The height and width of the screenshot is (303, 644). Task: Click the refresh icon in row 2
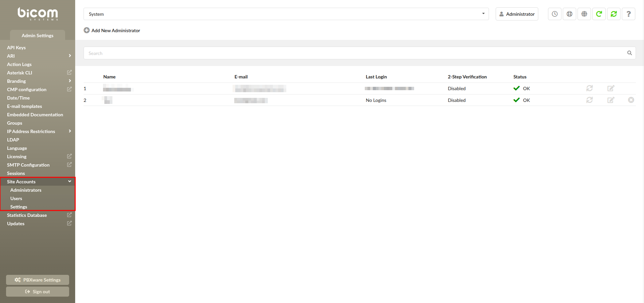pyautogui.click(x=590, y=100)
